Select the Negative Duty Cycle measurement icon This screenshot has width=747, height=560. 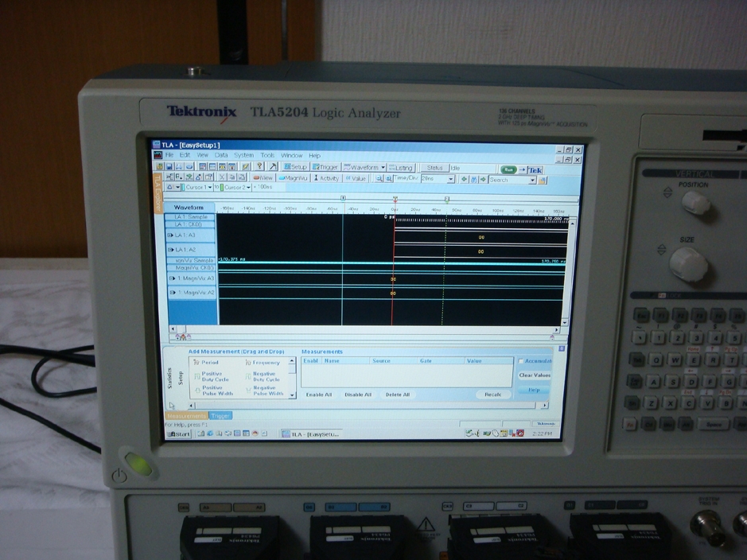(x=248, y=377)
